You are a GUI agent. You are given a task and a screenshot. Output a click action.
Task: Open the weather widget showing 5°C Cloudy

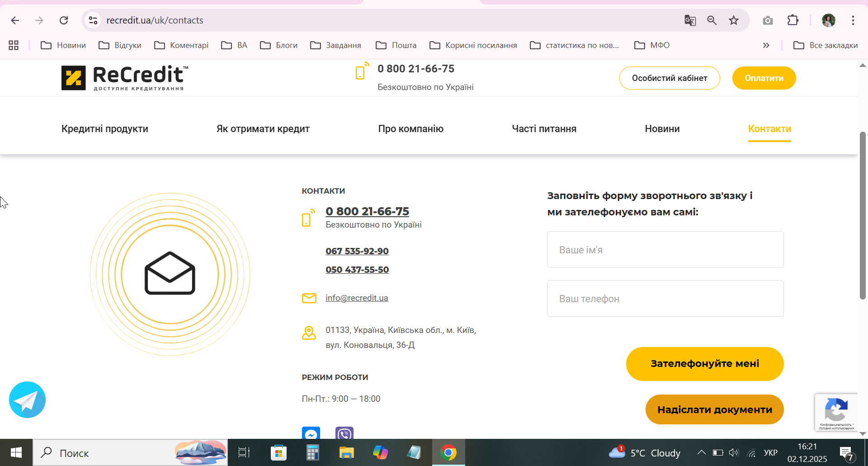644,453
